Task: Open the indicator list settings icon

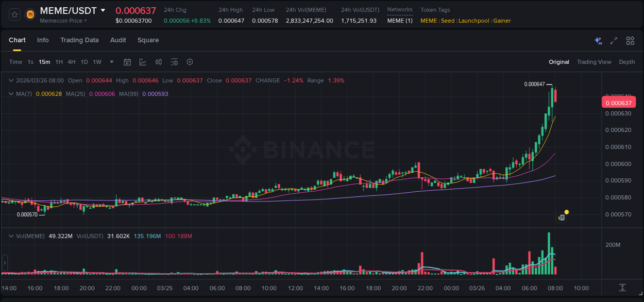Action: pos(174,62)
